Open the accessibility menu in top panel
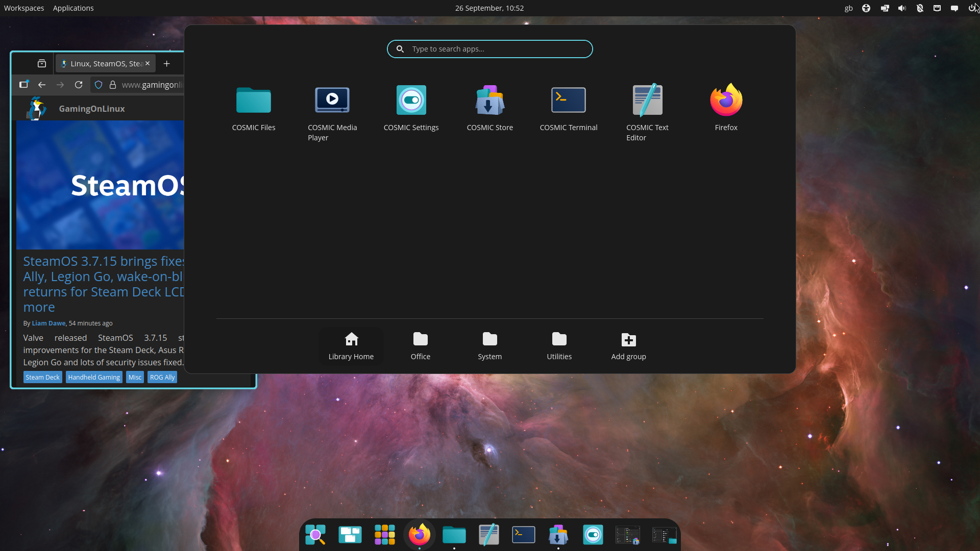Screen dimensions: 980x551 [x=866, y=8]
